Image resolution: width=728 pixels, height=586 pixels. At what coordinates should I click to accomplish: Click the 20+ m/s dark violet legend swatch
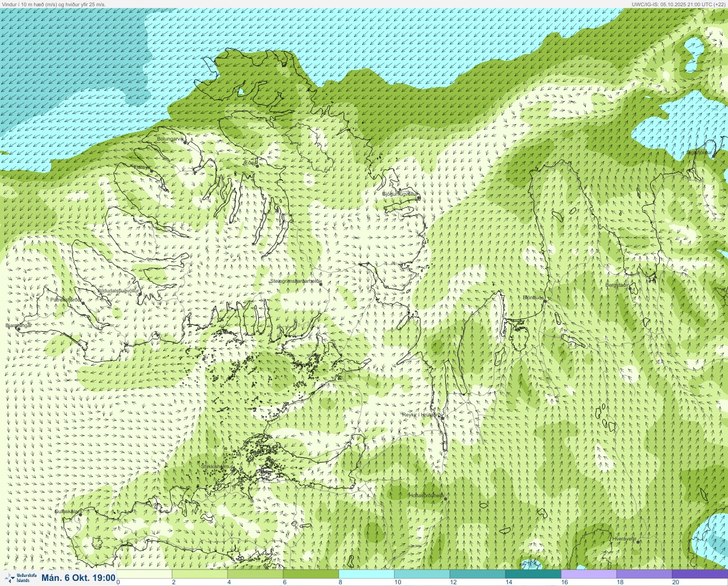tap(700, 574)
